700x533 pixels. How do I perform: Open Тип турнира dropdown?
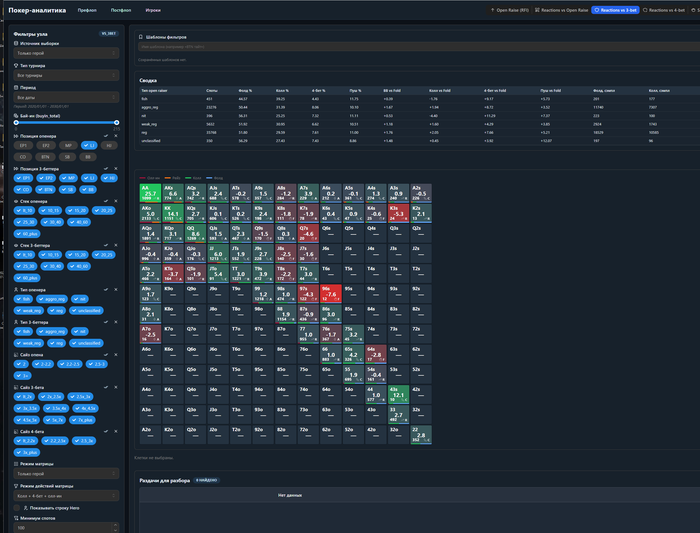click(66, 75)
